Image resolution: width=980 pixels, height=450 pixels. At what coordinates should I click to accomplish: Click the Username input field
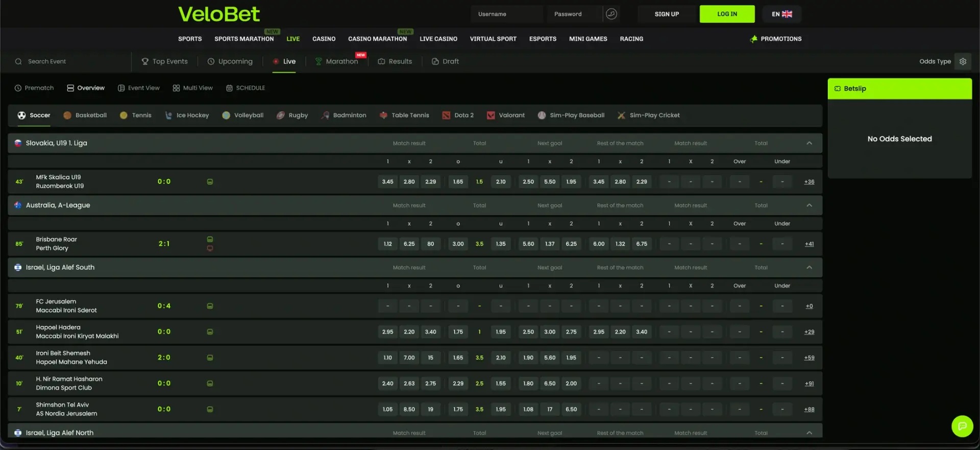click(x=508, y=14)
